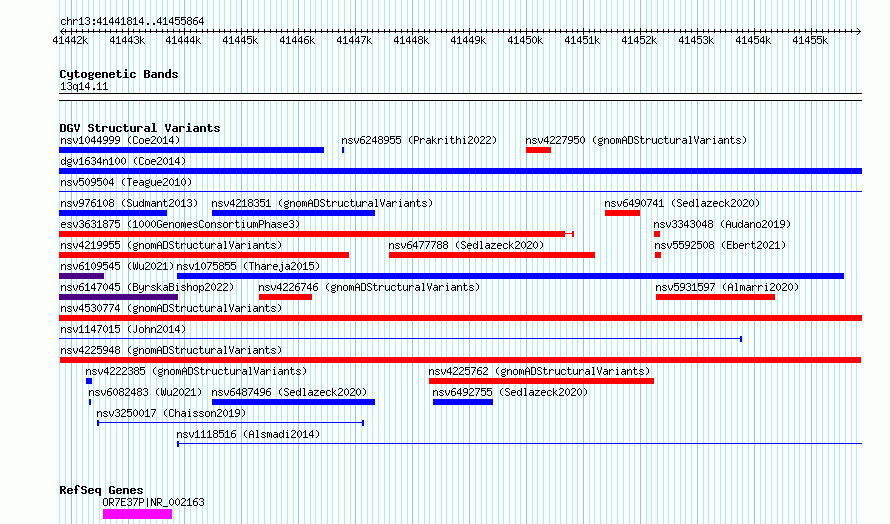This screenshot has height=524, width=890.
Task: Click the 41442k ruler position
Action: coord(70,40)
